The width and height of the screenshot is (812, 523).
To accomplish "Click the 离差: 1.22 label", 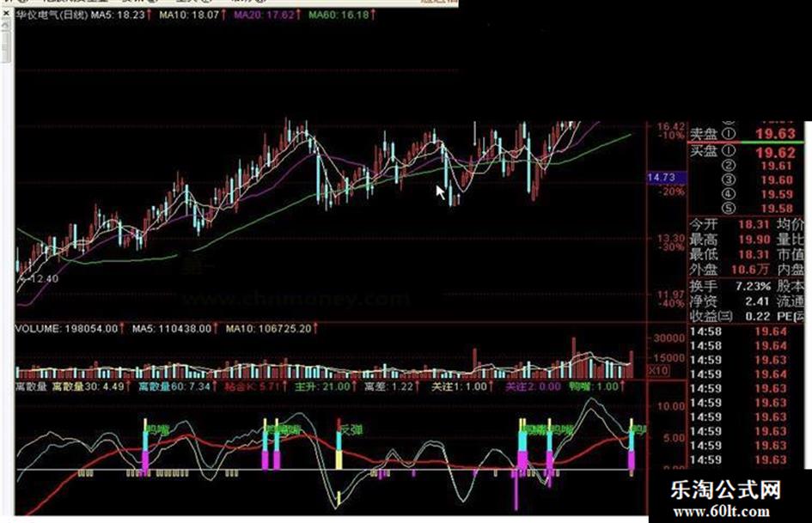I will [x=391, y=386].
